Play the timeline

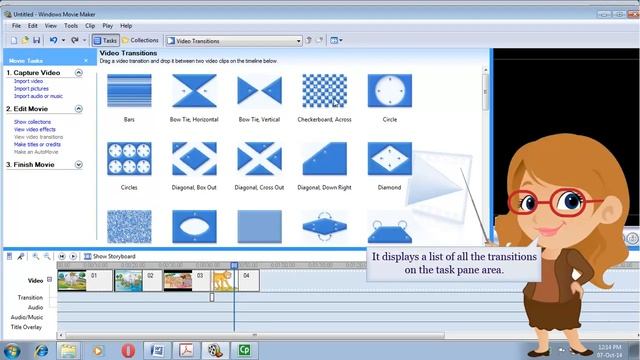tap(73, 256)
